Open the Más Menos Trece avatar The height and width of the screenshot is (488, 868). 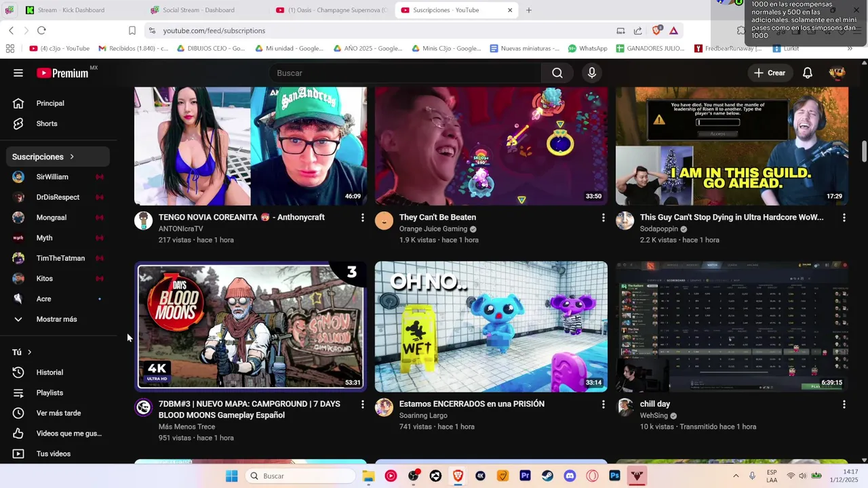(x=143, y=407)
